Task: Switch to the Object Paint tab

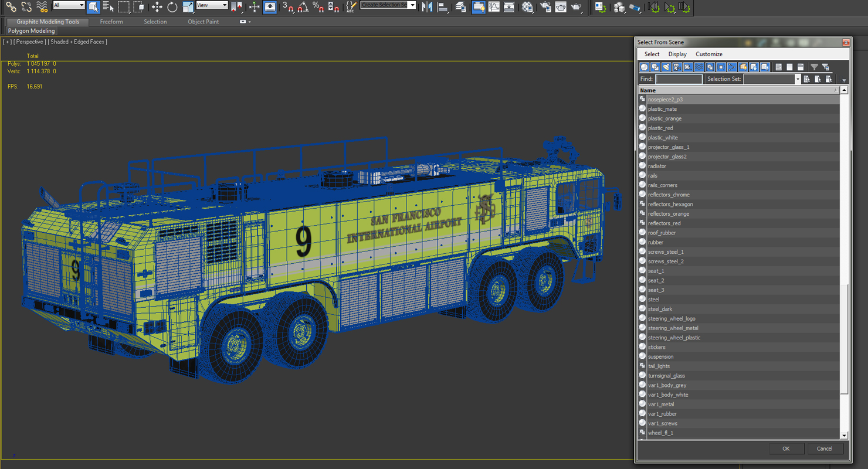Action: tap(204, 22)
